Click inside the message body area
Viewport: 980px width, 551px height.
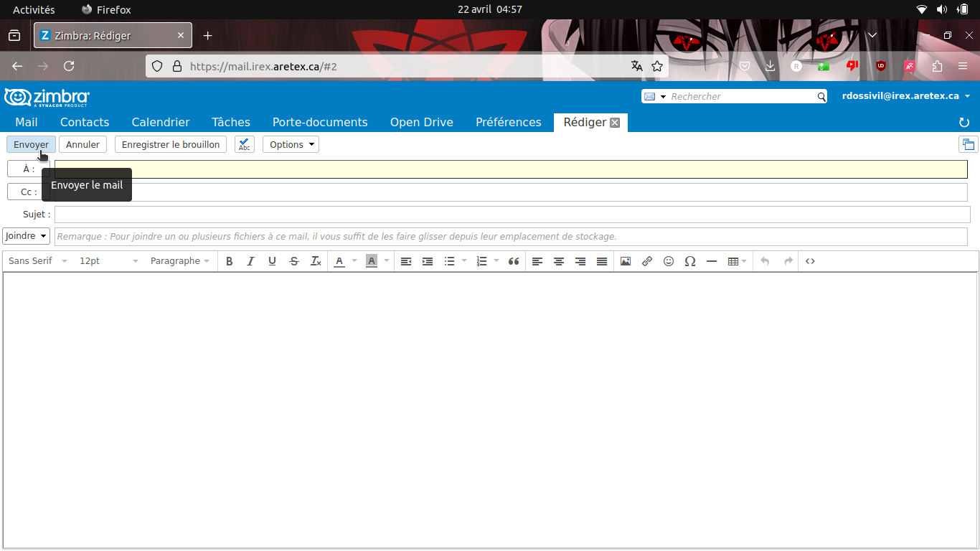(491, 410)
